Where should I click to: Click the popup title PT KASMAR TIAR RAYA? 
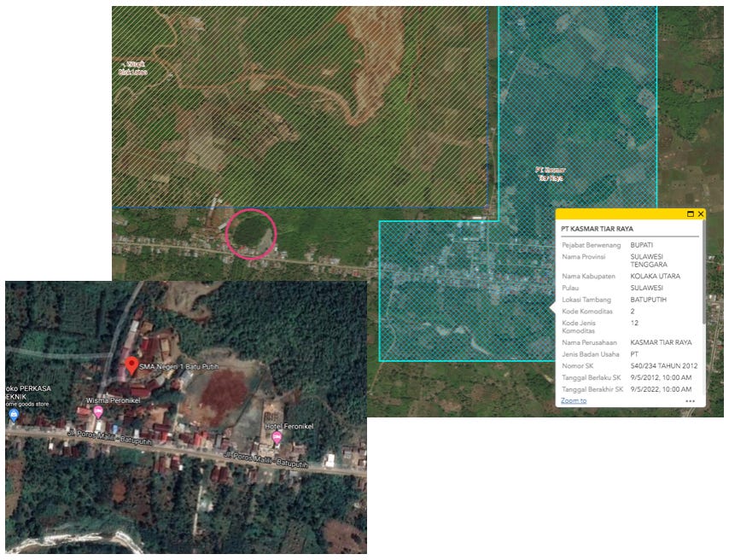click(x=597, y=230)
